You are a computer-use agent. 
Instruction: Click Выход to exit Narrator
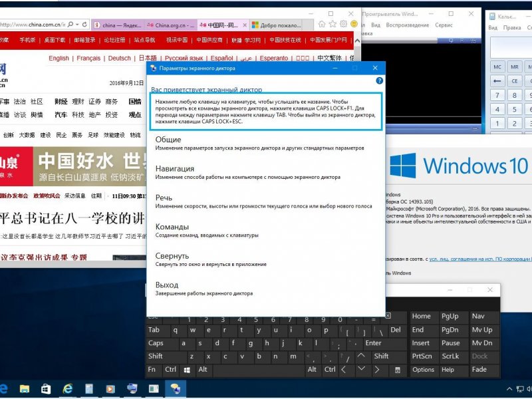click(204, 289)
